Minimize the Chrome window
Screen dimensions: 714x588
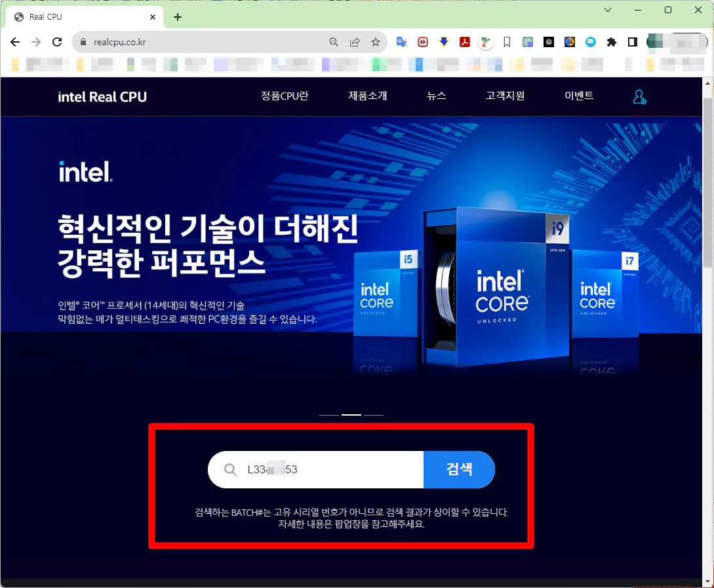(638, 10)
